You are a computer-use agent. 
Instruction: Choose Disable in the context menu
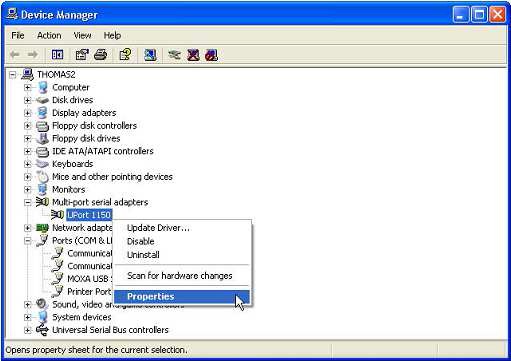coord(182,241)
